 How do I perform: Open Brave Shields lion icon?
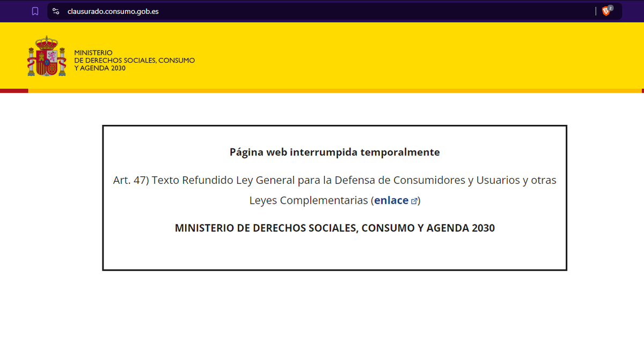click(x=606, y=11)
